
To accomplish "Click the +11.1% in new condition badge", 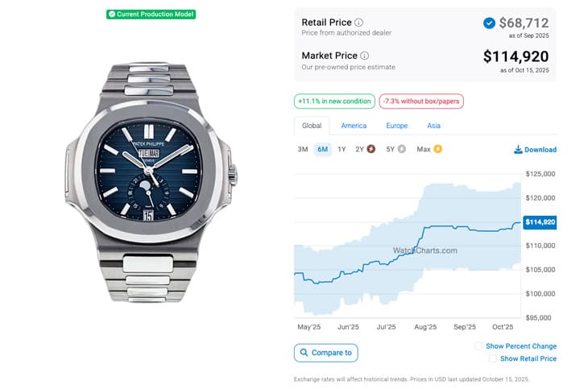I will [x=334, y=101].
